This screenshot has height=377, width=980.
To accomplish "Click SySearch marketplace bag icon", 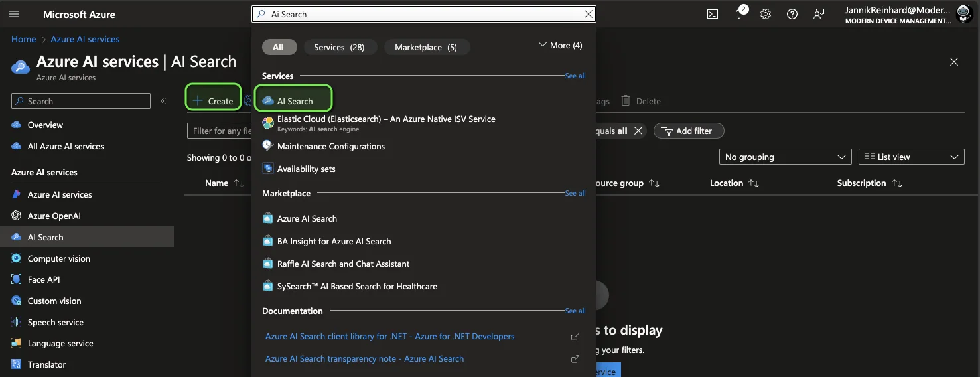I will coord(268,286).
